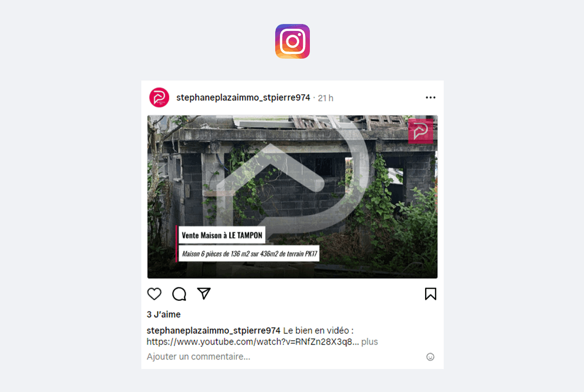Open the house listing image
Image resolution: width=584 pixels, height=392 pixels.
[292, 197]
